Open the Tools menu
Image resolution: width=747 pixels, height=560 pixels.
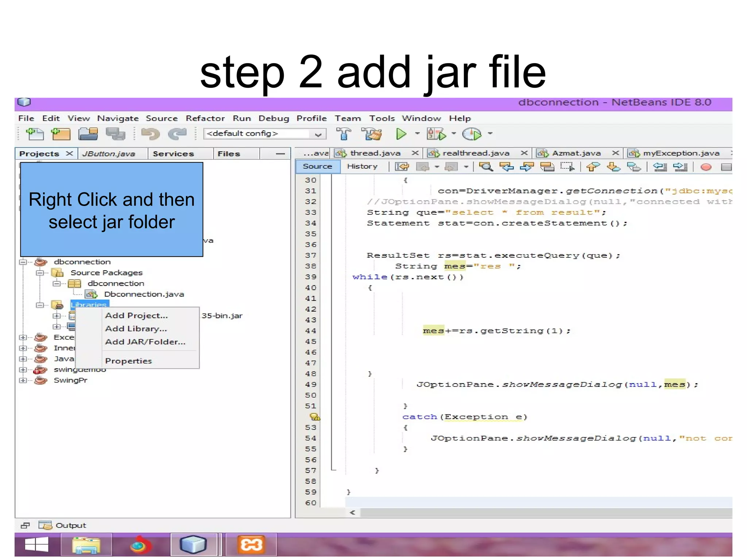pyautogui.click(x=382, y=118)
